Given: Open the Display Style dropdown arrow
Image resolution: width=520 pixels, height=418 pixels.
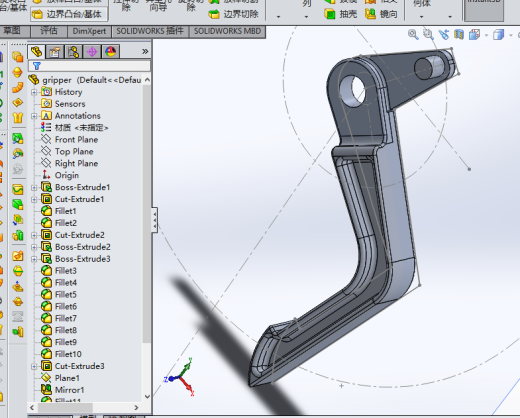Looking at the screenshot, I should 511,35.
